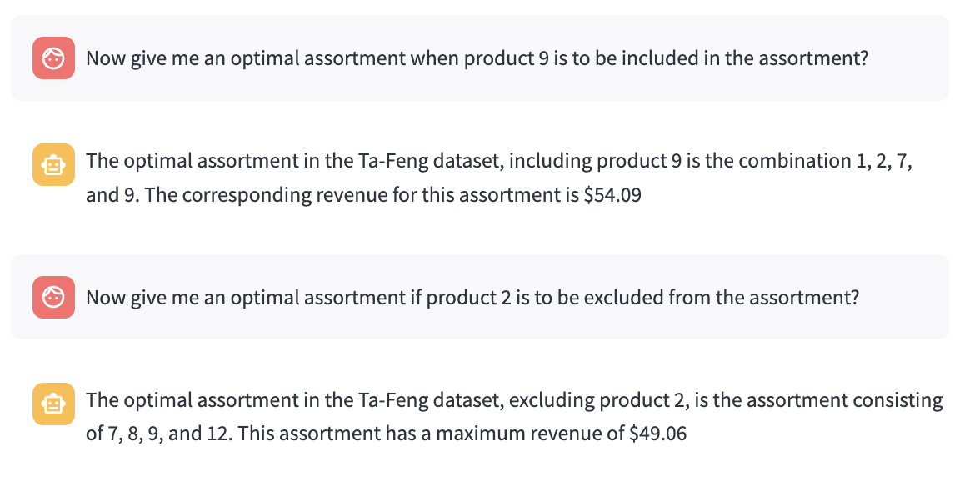This screenshot has height=502, width=980.
Task: Click the question about including product 9
Action: (x=477, y=58)
